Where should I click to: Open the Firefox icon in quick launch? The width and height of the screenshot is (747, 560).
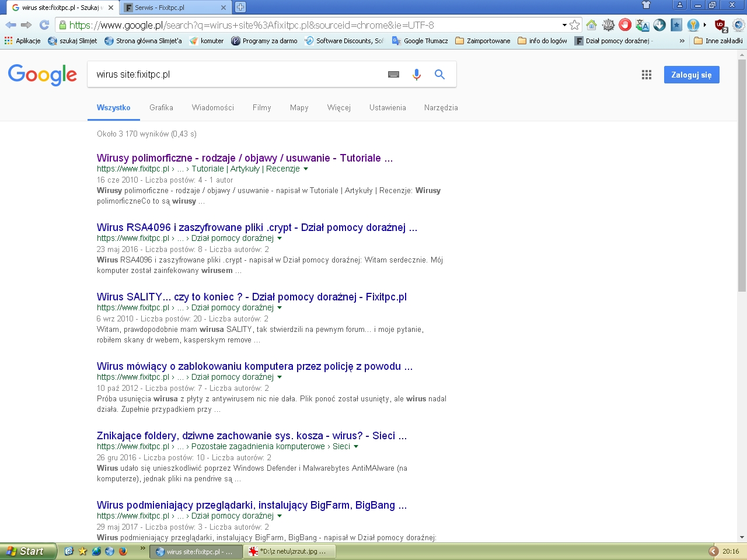pyautogui.click(x=123, y=551)
